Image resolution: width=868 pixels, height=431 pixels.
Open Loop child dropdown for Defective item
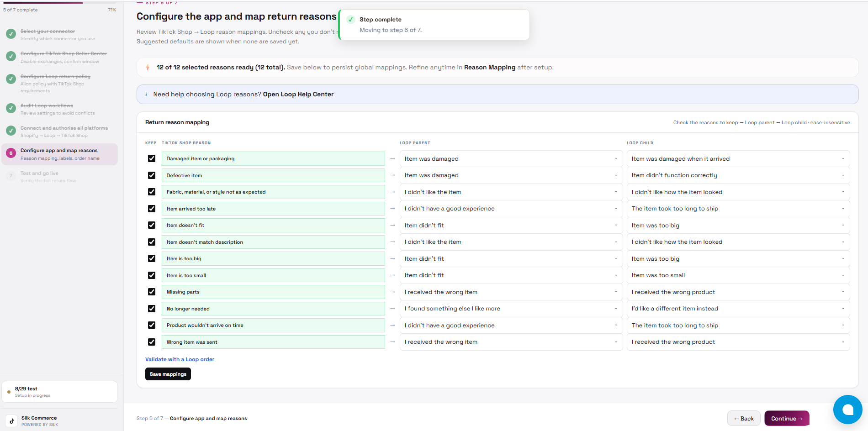coord(738,175)
